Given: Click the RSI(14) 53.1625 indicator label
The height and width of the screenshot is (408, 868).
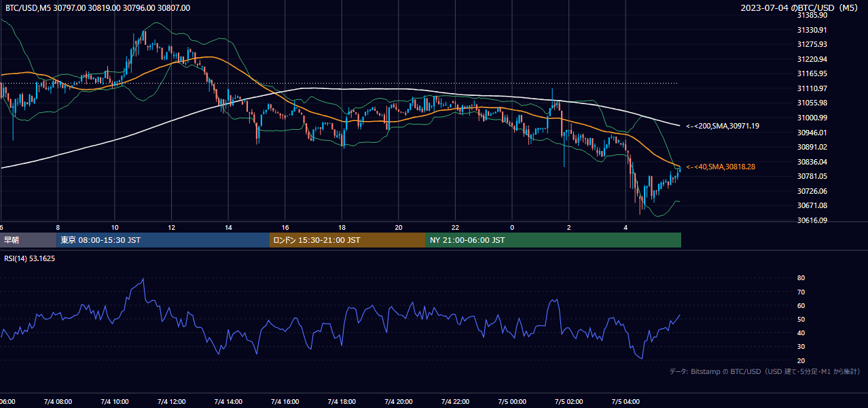Looking at the screenshot, I should click(30, 258).
